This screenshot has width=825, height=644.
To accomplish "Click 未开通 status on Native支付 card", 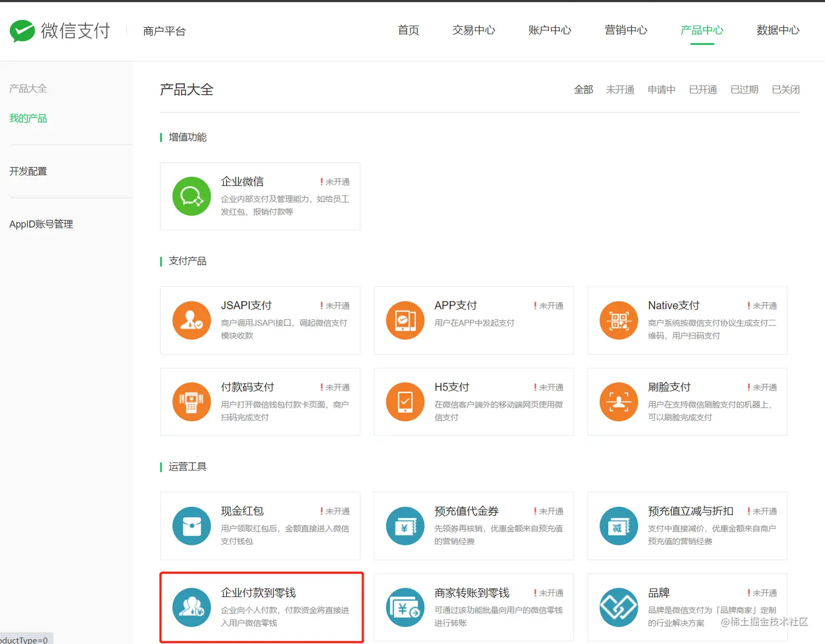I will tap(762, 306).
